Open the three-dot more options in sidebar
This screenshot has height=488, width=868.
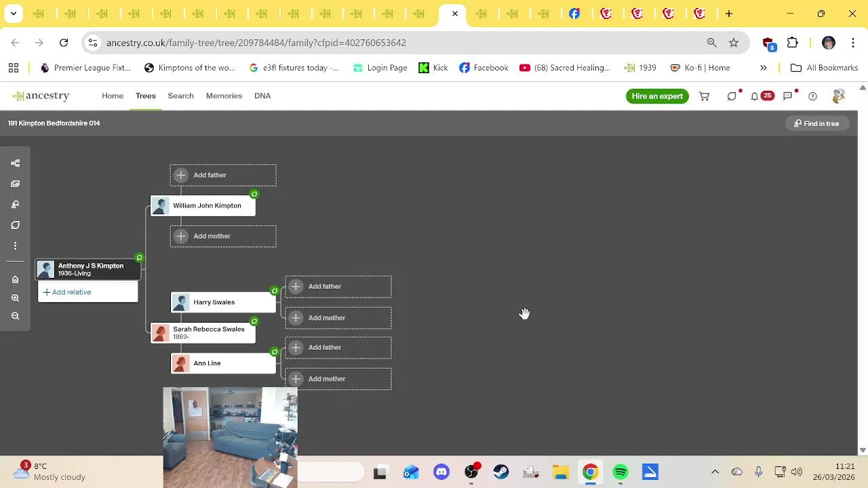(15, 246)
